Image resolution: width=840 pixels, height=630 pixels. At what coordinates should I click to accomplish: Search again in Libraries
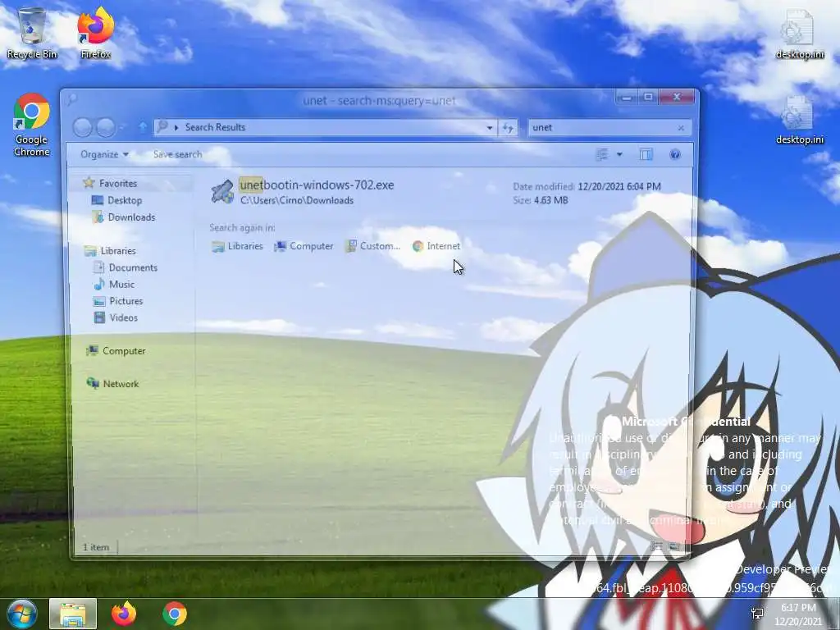[x=237, y=246]
